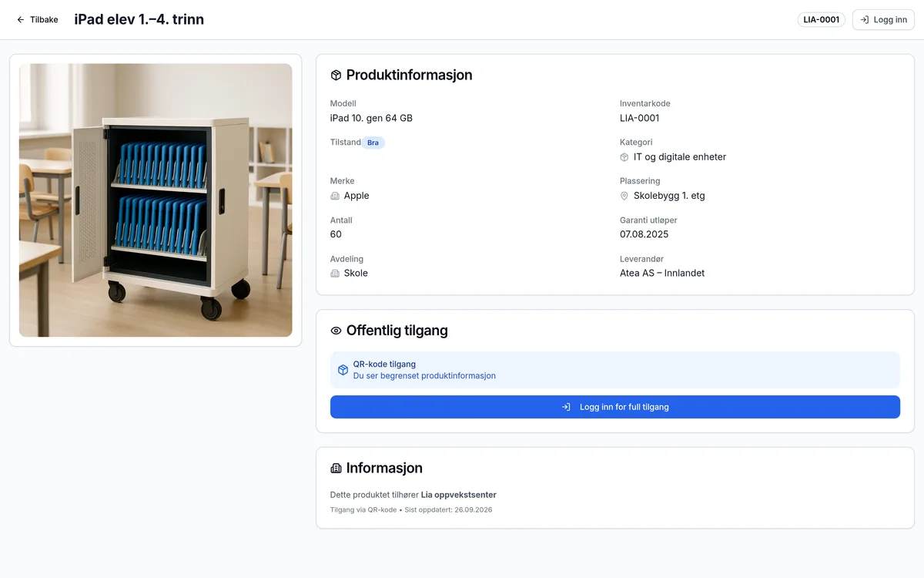The height and width of the screenshot is (578, 924).
Task: Select the model text iPad 10. gen 64 GB
Action: pos(371,118)
